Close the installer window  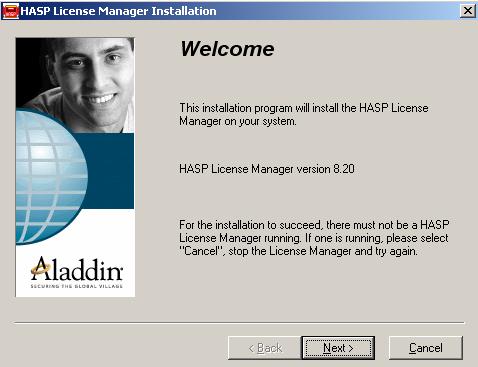tap(468, 11)
